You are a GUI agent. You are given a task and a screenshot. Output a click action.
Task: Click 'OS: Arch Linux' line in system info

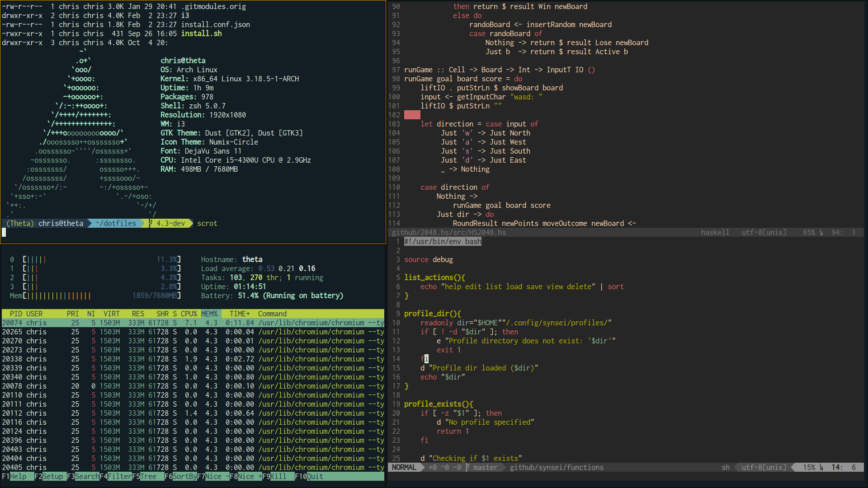pos(189,70)
